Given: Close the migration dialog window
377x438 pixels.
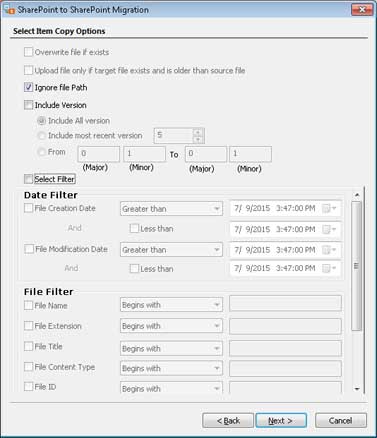Looking at the screenshot, I should [x=362, y=10].
